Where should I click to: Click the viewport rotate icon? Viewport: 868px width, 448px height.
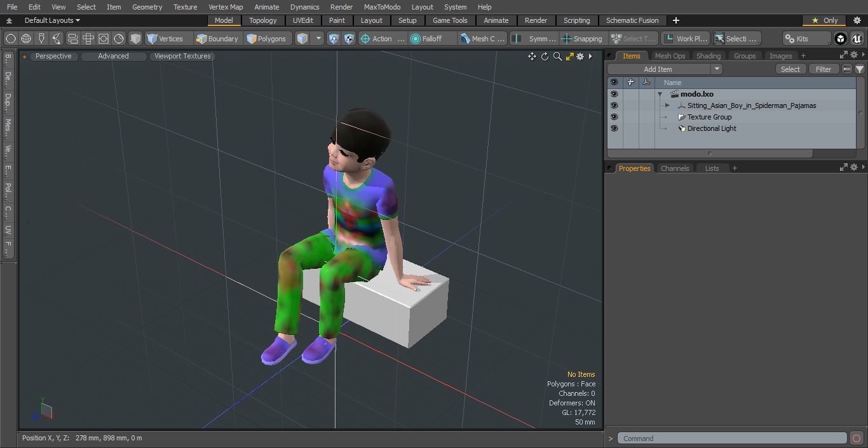click(545, 57)
